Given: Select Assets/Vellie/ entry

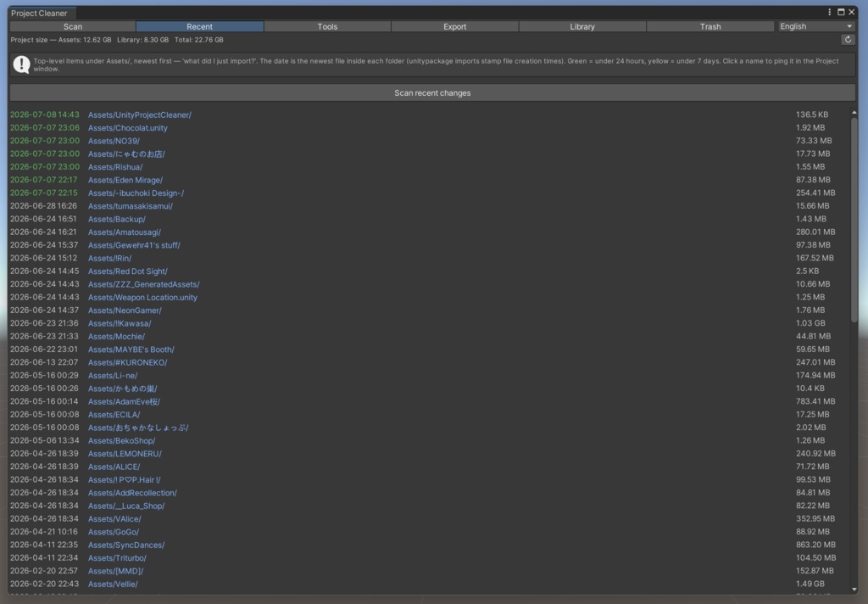Looking at the screenshot, I should (x=113, y=584).
